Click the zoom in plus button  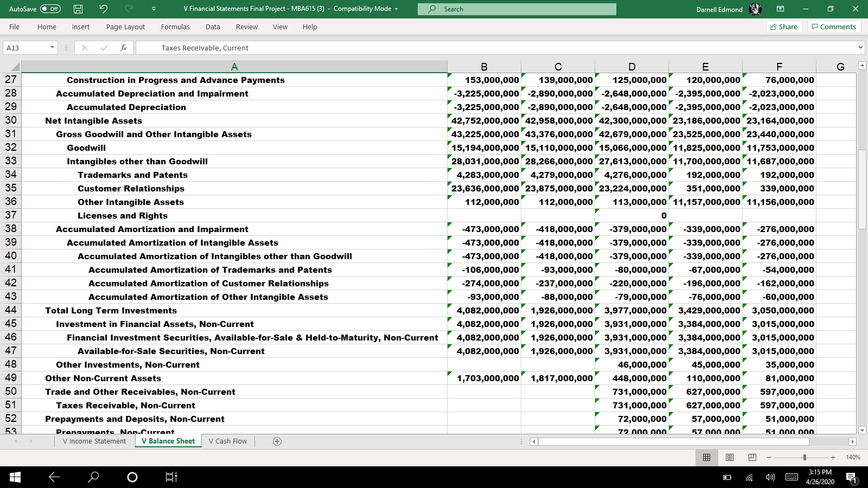coord(833,458)
